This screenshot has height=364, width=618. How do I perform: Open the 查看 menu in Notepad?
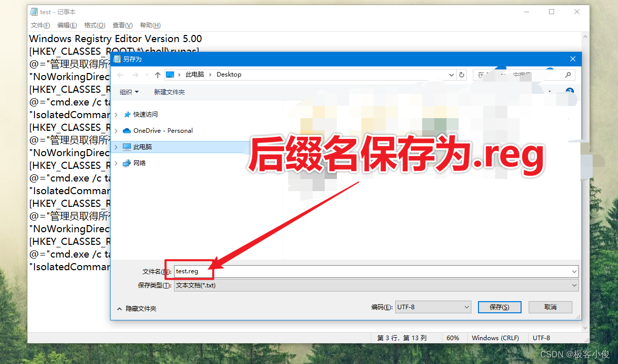(x=122, y=25)
